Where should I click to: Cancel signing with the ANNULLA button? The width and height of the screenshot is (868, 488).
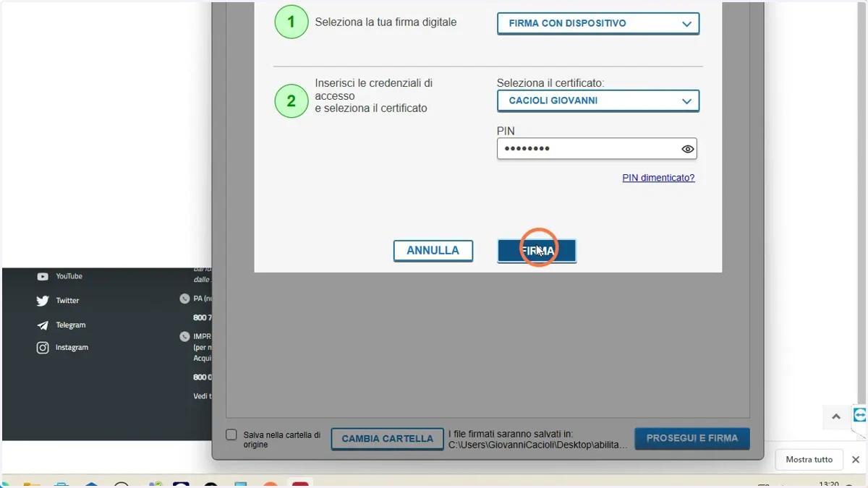(x=433, y=251)
